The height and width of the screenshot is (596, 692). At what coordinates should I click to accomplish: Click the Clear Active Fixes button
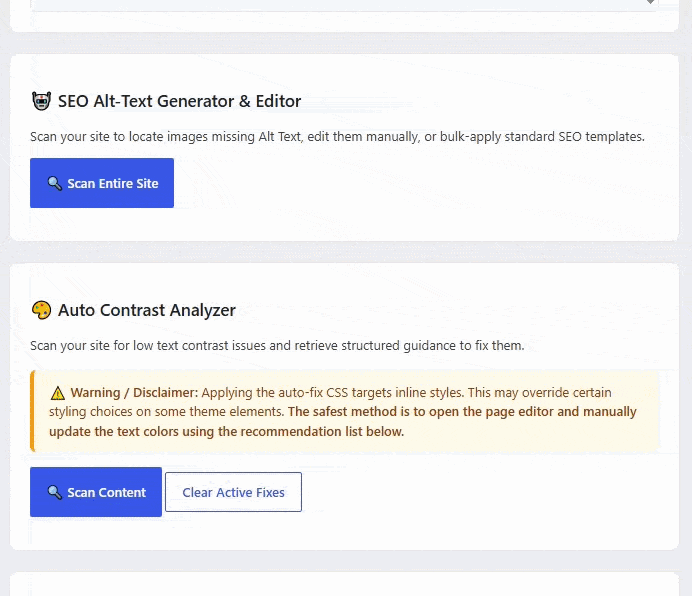(233, 492)
